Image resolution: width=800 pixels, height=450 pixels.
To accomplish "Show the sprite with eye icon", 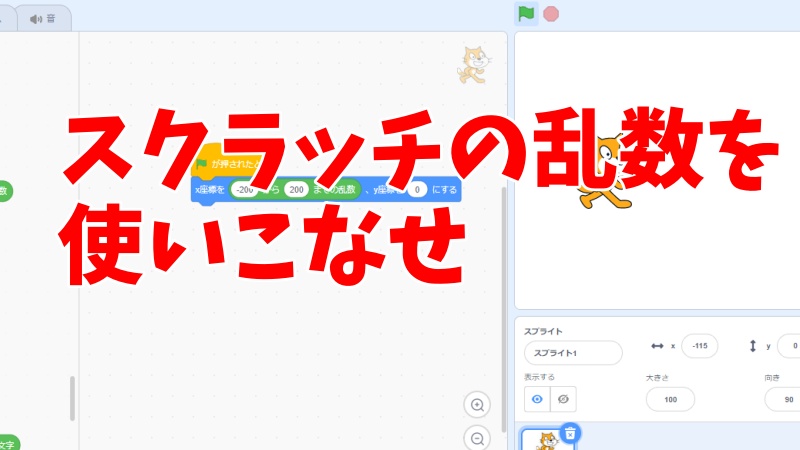I will tap(537, 399).
